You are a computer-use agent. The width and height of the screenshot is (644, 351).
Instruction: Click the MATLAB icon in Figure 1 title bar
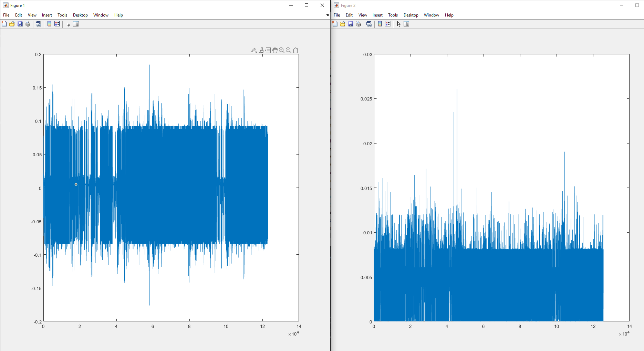coord(6,5)
